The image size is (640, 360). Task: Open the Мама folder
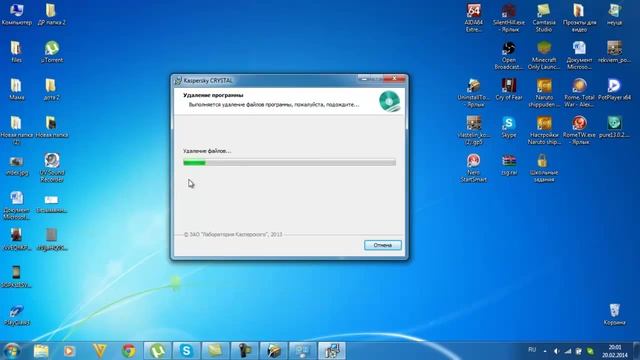(16, 89)
